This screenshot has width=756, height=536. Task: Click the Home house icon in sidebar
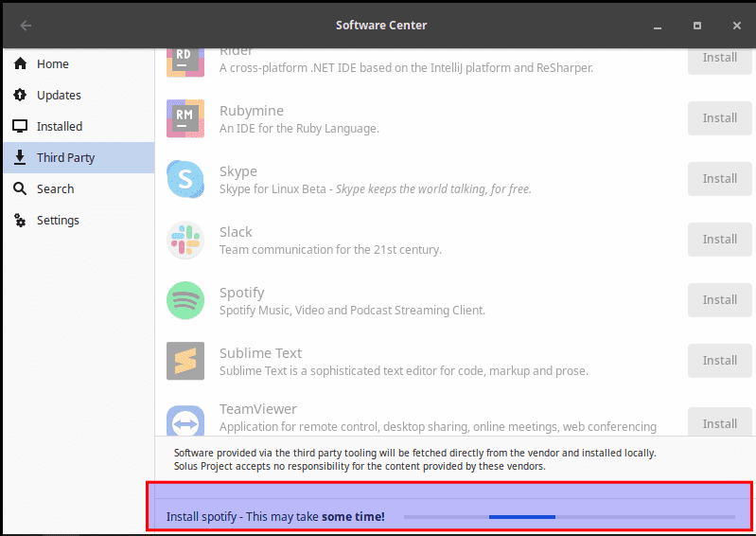click(20, 63)
